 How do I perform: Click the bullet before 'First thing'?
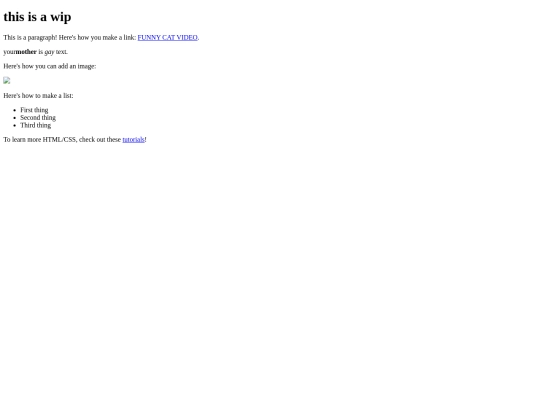coord(14,110)
